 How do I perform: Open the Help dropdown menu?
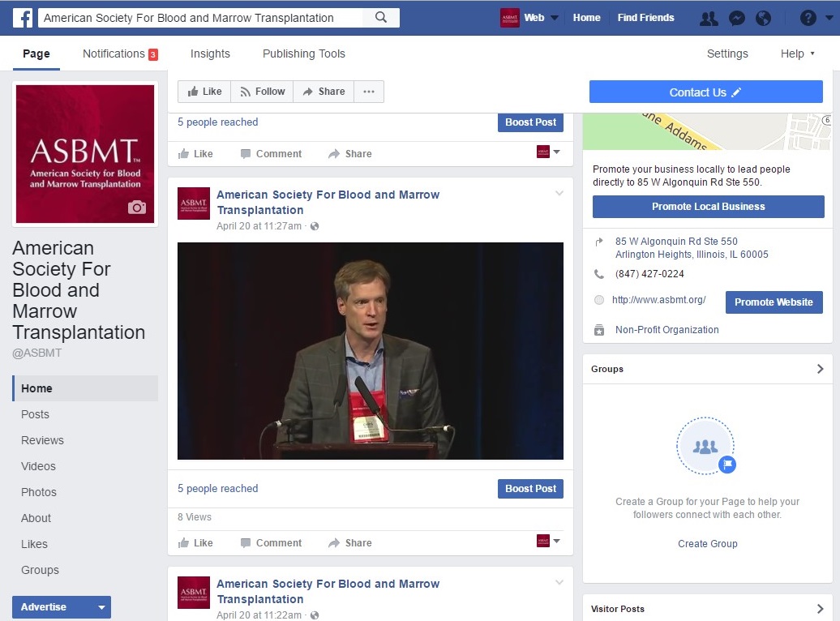click(797, 54)
